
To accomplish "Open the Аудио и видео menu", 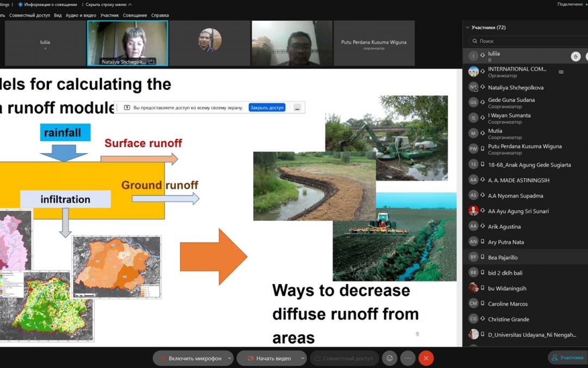I will 81,15.
